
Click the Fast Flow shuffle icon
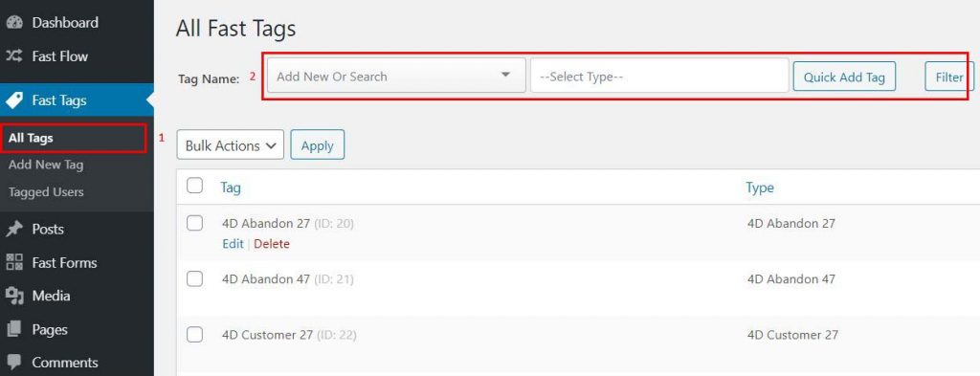click(13, 56)
